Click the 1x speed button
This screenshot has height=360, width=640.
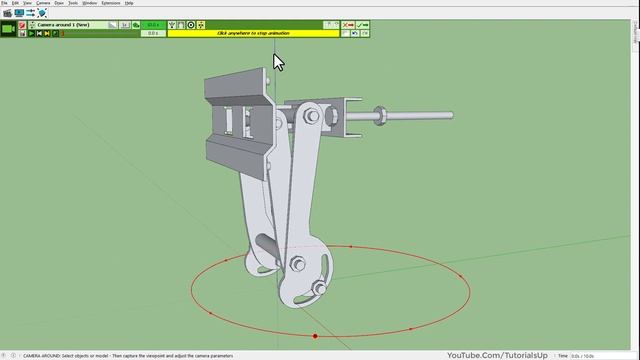(125, 25)
